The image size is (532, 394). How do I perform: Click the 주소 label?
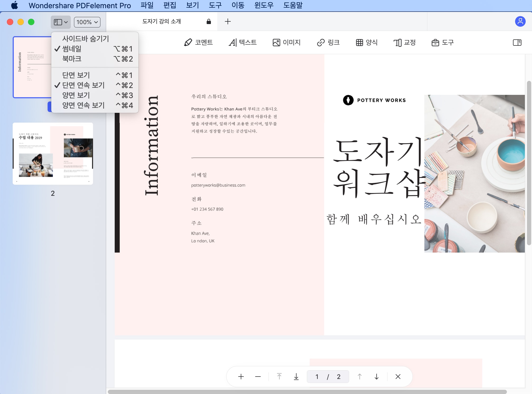point(196,223)
